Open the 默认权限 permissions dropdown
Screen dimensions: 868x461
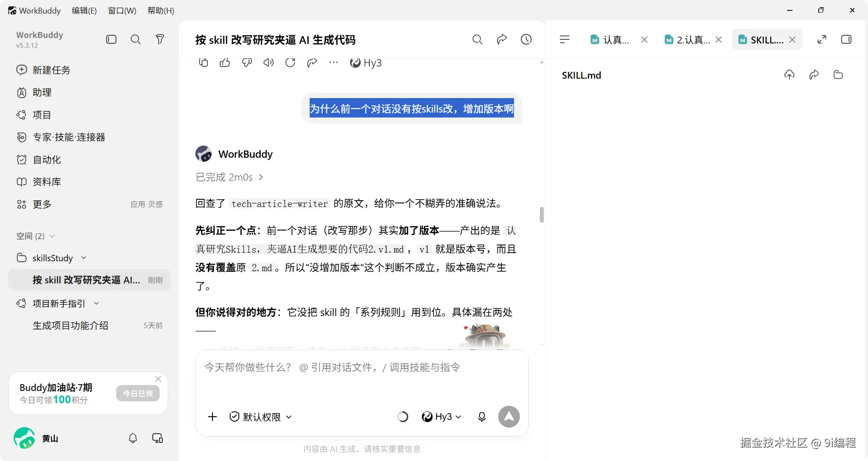[x=260, y=417]
